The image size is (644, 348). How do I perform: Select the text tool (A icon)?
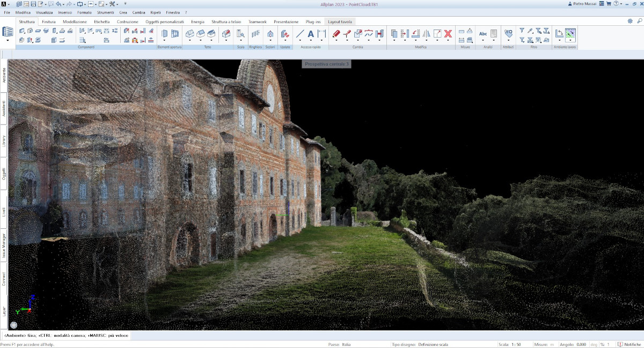(311, 34)
